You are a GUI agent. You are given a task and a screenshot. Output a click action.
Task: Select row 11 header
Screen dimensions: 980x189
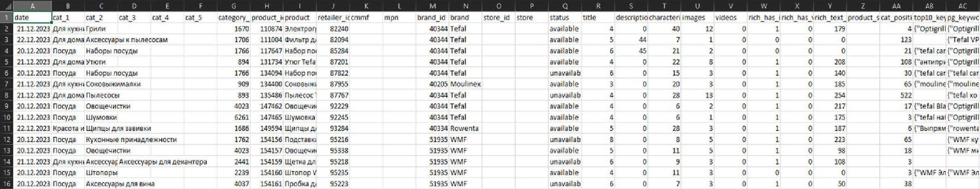[6, 128]
